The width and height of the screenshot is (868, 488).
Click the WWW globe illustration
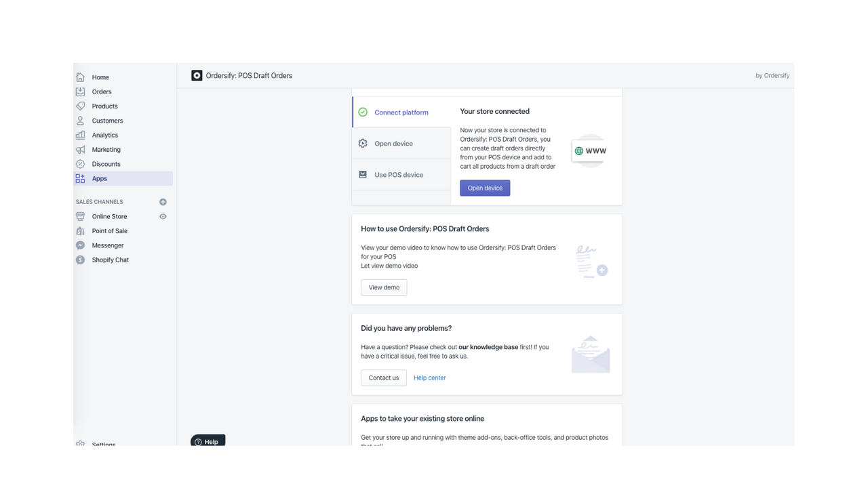pos(589,150)
